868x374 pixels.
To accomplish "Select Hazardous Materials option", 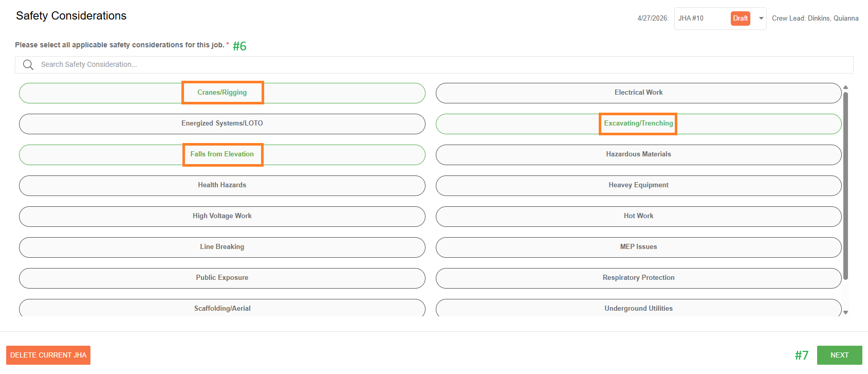I will click(638, 155).
